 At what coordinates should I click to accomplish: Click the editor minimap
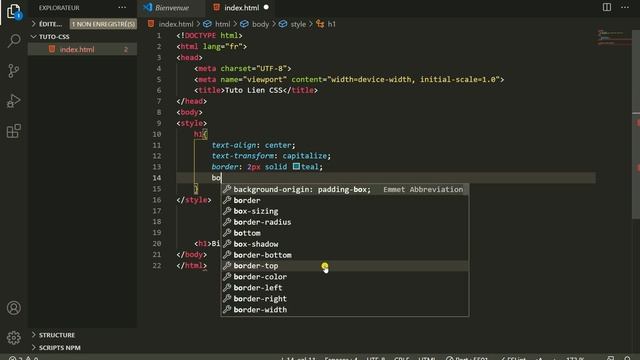613,37
